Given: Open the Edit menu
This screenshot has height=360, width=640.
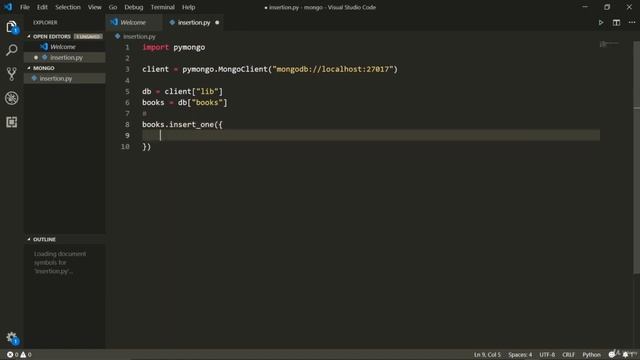Looking at the screenshot, I should tap(42, 7).
